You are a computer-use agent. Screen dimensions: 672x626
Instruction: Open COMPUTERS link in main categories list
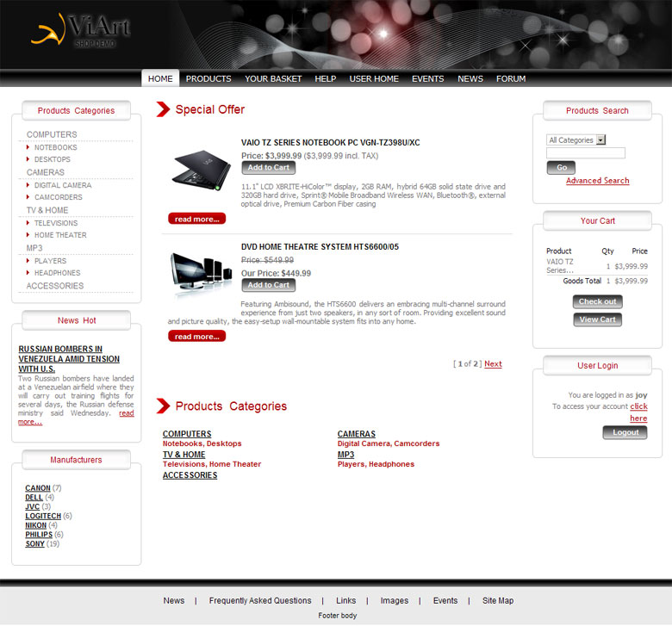(187, 434)
